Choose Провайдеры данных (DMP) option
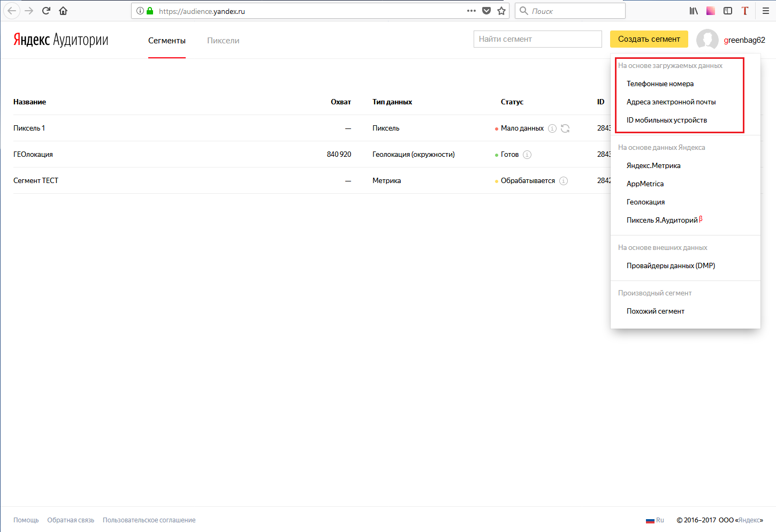This screenshot has height=532, width=776. 671,265
